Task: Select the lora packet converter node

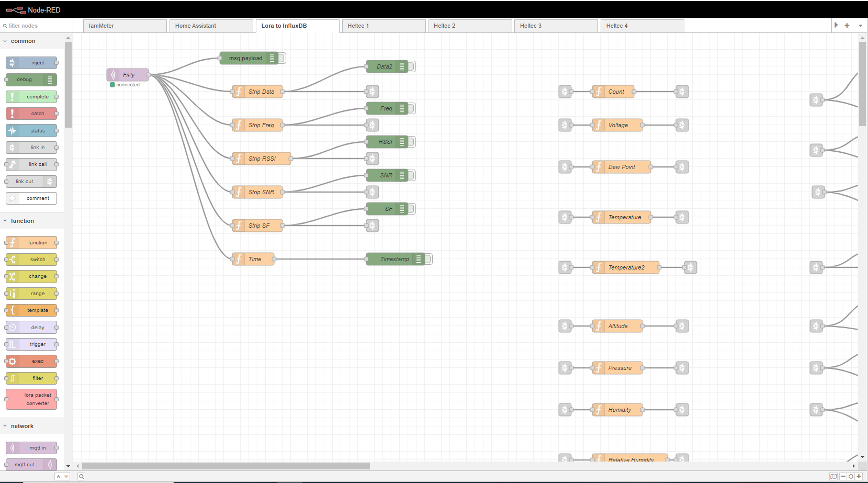Action: coord(31,399)
